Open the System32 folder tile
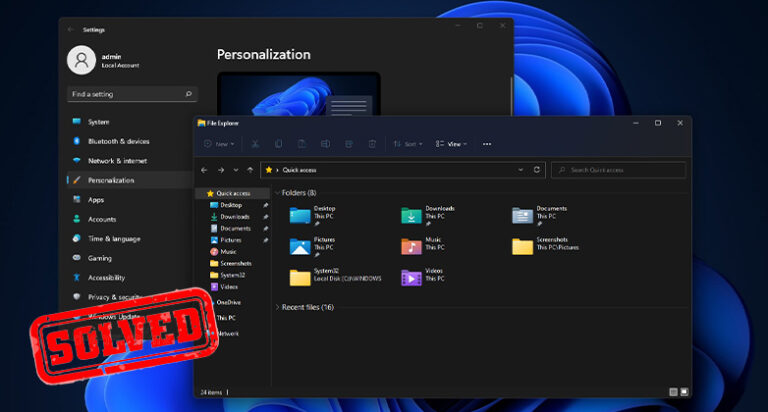 click(336, 277)
